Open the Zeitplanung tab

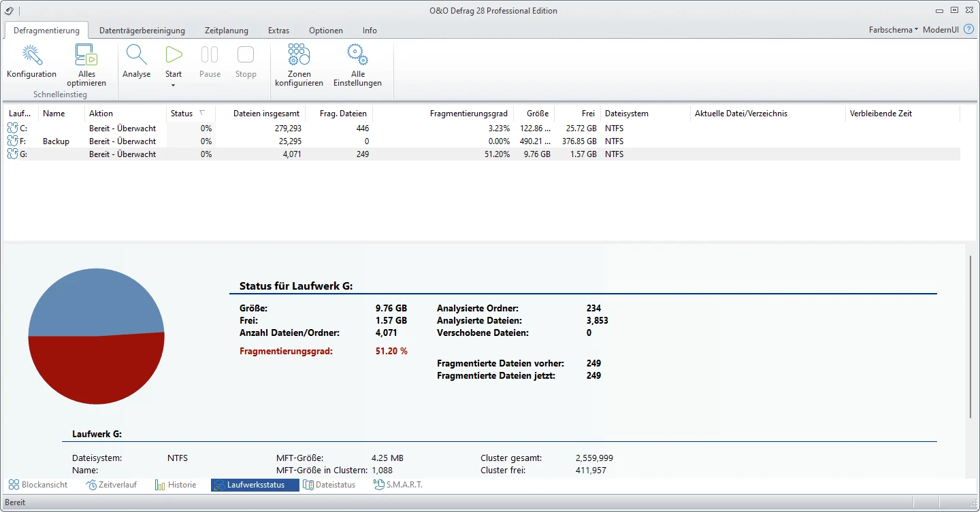click(227, 30)
